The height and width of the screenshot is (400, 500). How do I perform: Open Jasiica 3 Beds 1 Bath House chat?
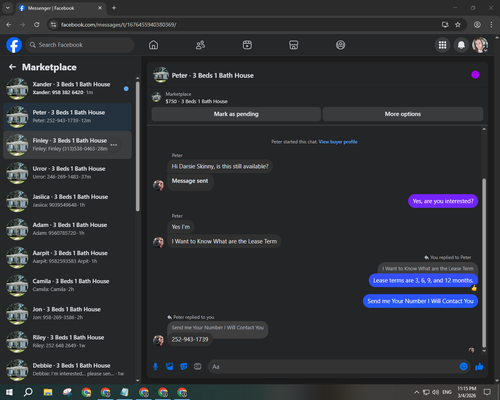coord(67,201)
